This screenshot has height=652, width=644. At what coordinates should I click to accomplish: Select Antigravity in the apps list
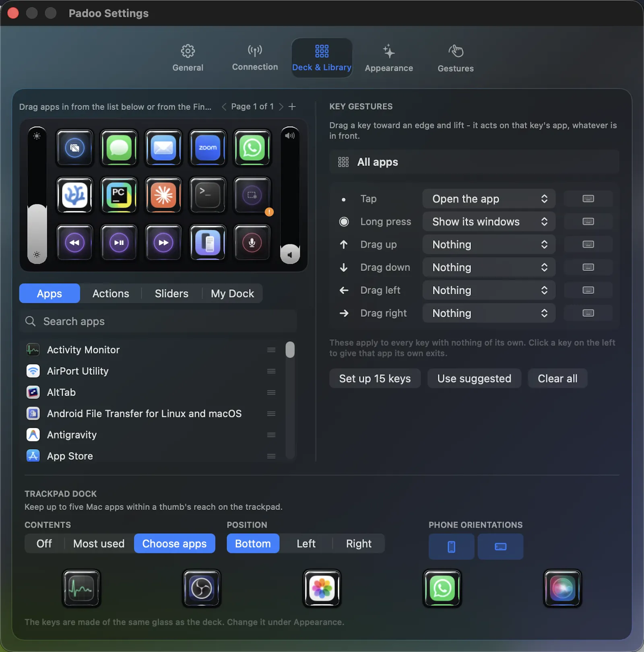(x=151, y=435)
